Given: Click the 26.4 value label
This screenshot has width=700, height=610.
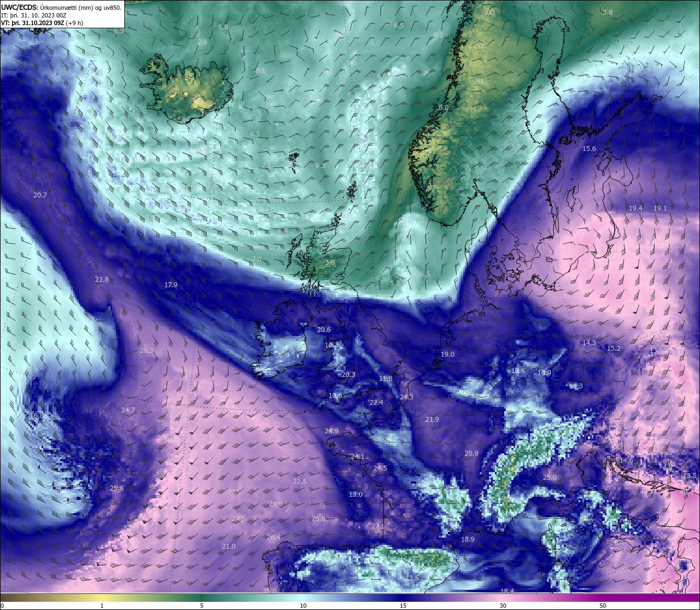Looking at the screenshot, I should (x=273, y=537).
